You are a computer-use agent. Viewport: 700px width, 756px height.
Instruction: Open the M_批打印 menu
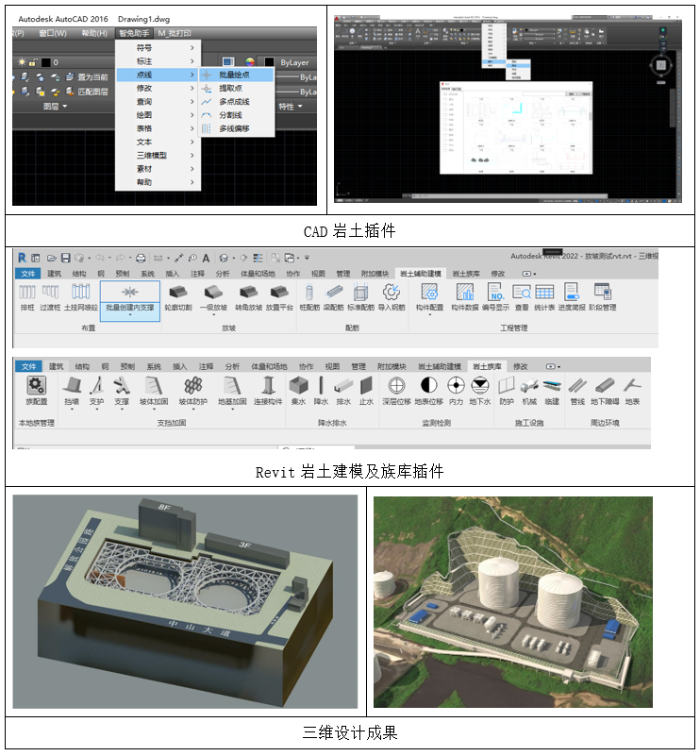coord(175,33)
